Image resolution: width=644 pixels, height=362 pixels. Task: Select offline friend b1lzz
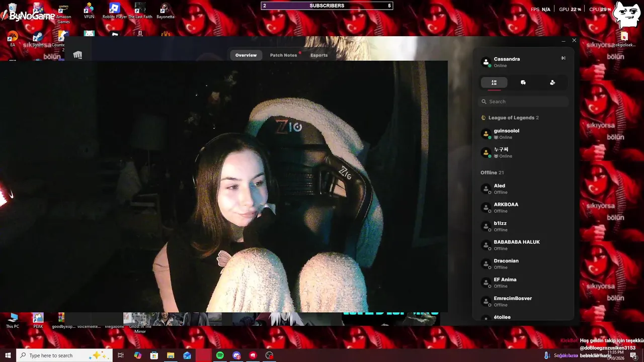523,226
